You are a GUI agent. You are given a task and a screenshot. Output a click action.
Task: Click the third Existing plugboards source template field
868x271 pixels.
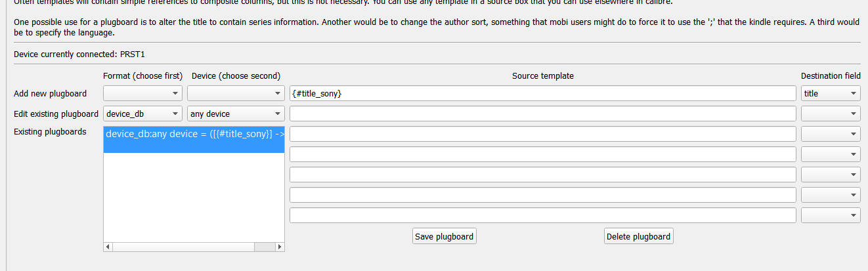[x=542, y=175]
